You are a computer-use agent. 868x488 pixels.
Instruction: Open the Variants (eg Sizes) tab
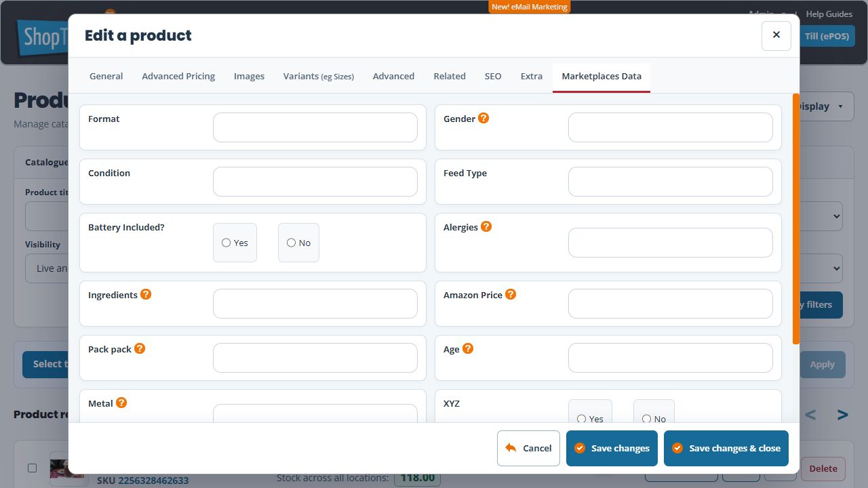tap(319, 76)
